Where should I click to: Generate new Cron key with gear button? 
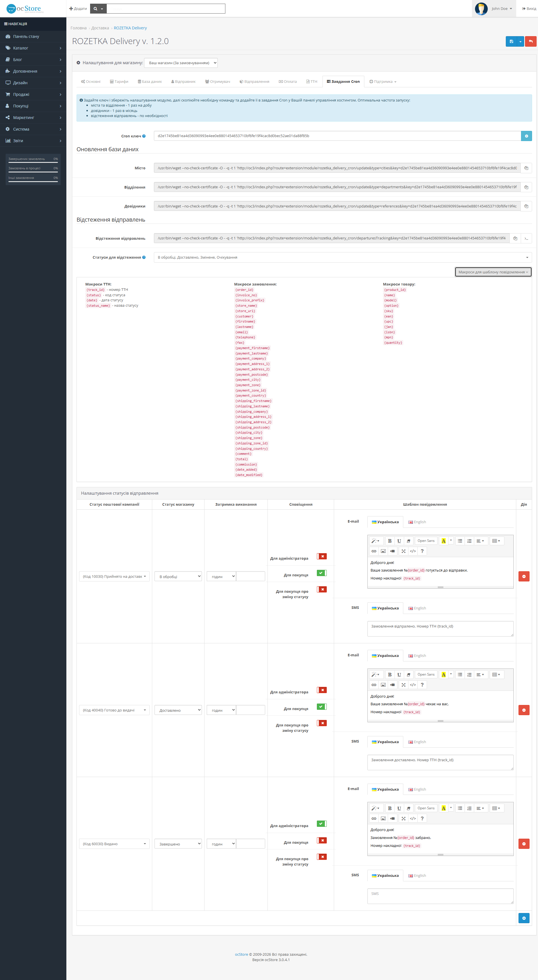(526, 136)
